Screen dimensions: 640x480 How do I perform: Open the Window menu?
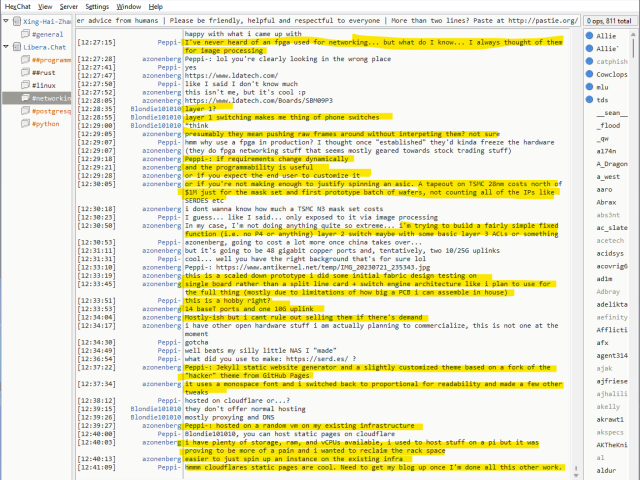(x=128, y=6)
